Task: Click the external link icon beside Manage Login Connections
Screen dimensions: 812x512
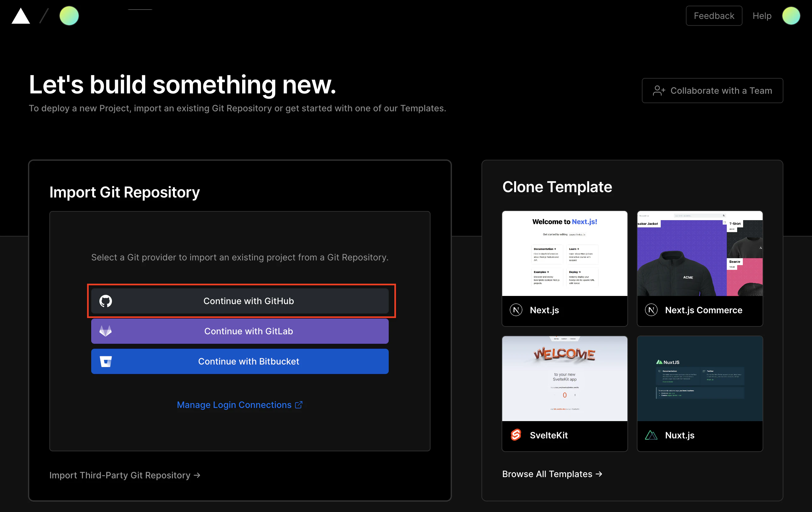Action: click(x=299, y=405)
